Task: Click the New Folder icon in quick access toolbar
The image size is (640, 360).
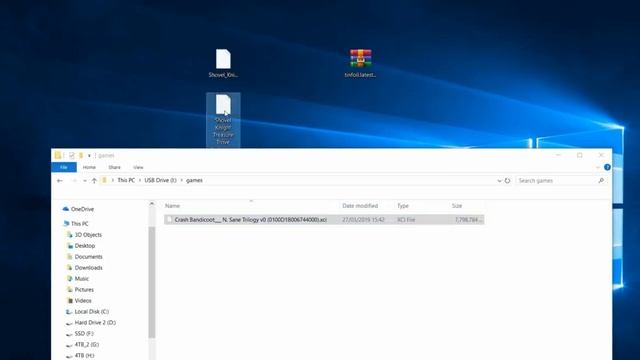Action: pyautogui.click(x=81, y=155)
